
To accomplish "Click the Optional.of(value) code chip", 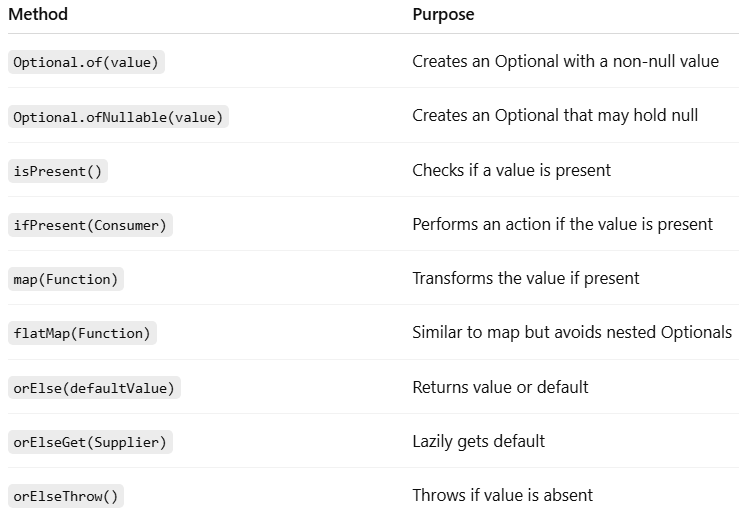I will point(86,62).
